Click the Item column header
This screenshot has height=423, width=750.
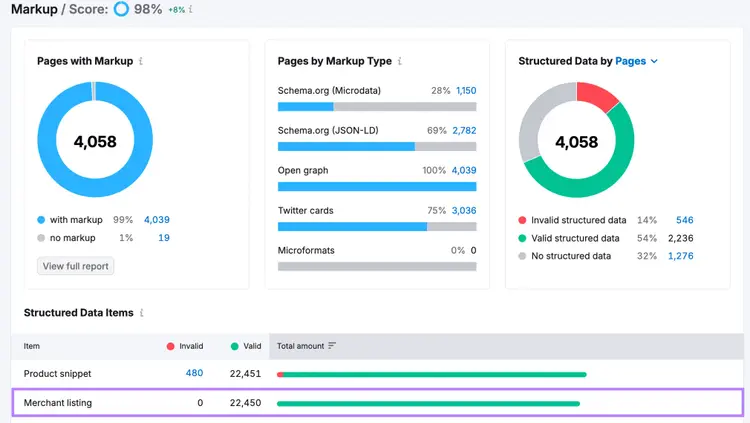(x=32, y=346)
